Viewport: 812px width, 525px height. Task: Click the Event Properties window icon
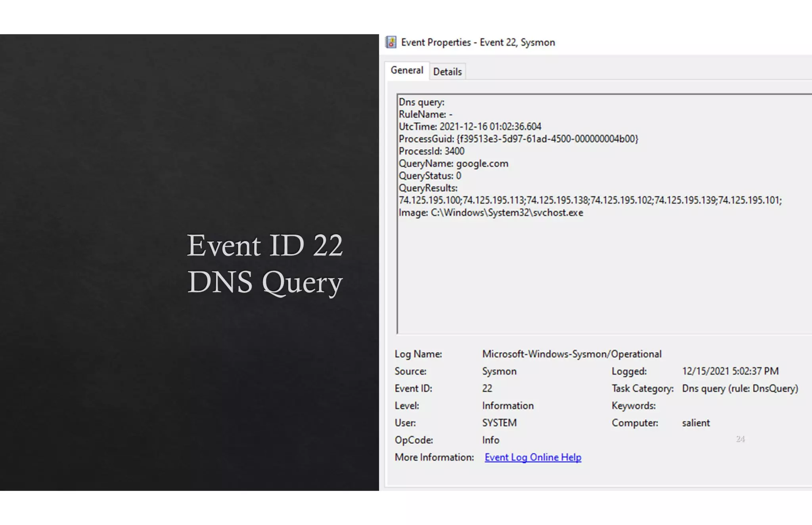(391, 42)
